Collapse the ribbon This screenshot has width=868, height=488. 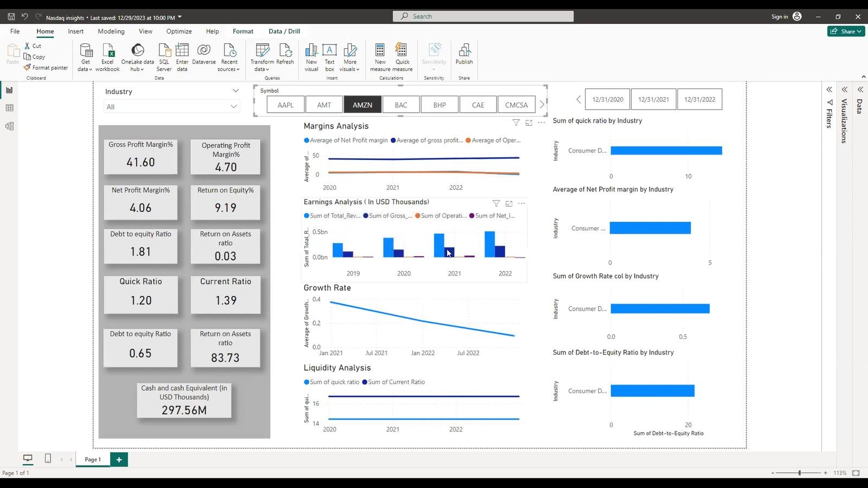[x=863, y=76]
